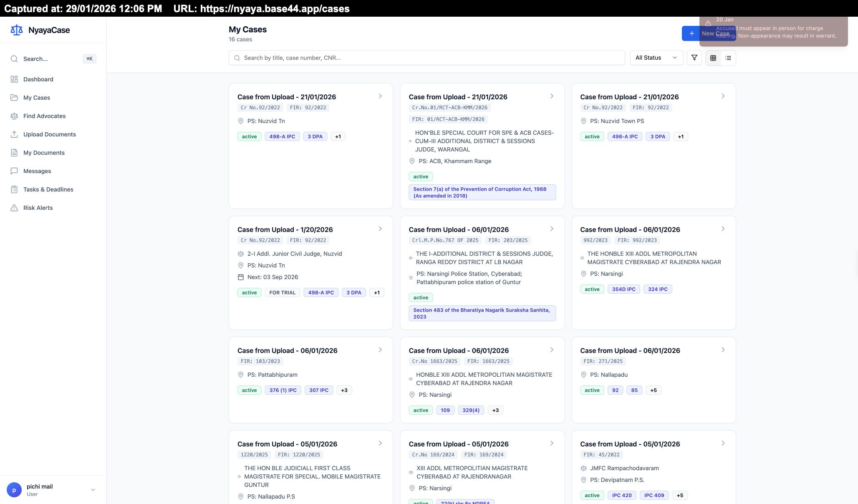Viewport: 858px width, 504px height.
Task: Click the location pin beside PS: ACB, Khammam Range
Action: [412, 161]
